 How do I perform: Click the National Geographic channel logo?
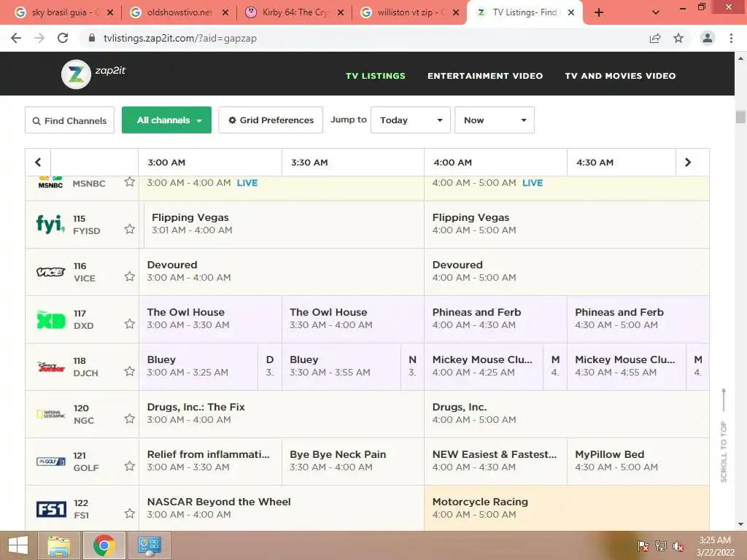(x=50, y=414)
